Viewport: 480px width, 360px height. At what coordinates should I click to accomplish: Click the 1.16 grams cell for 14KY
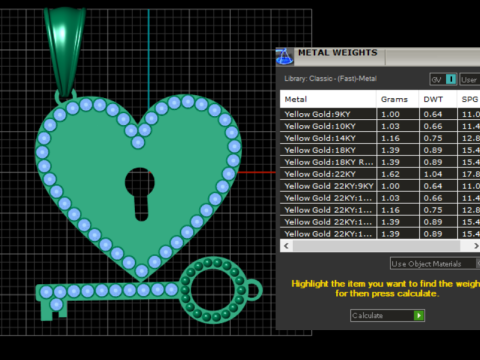(398, 138)
